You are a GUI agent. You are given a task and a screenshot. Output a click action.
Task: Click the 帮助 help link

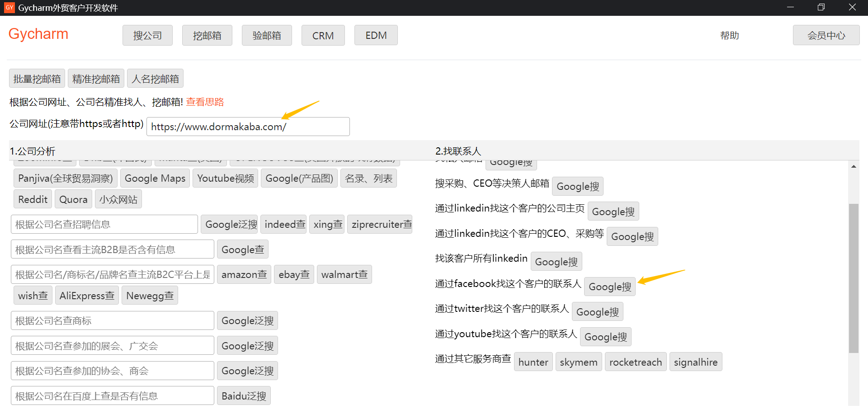[x=729, y=35]
